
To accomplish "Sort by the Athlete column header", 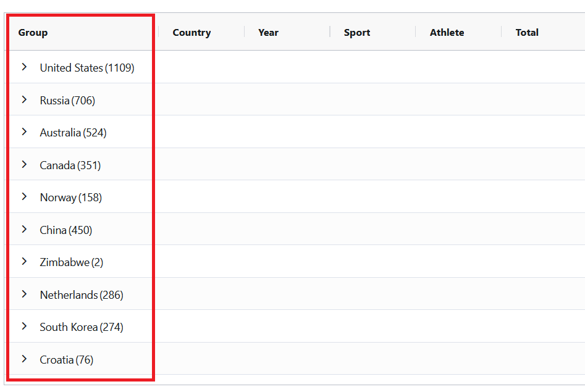I will point(447,33).
